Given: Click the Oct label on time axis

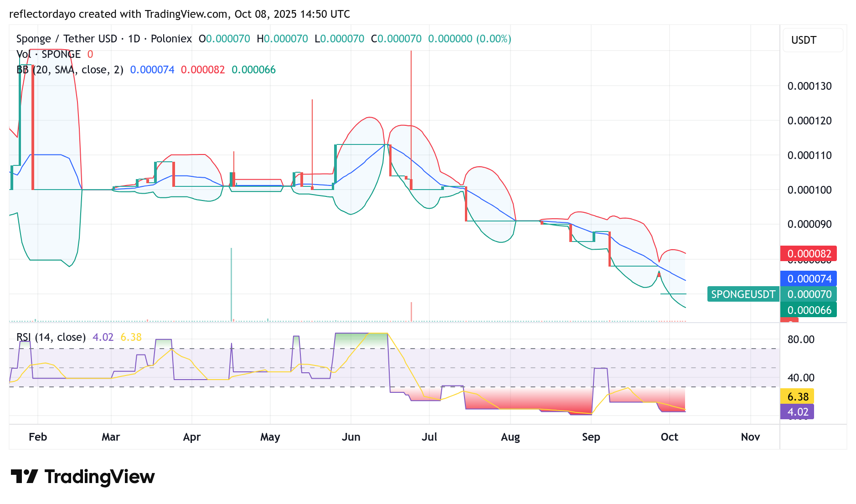Looking at the screenshot, I should 670,437.
